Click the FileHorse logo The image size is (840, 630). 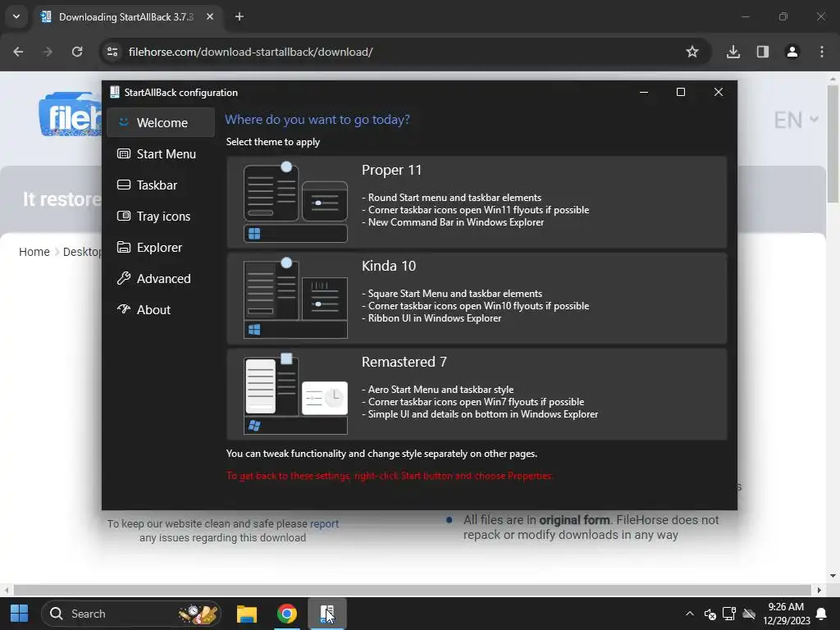click(x=71, y=114)
